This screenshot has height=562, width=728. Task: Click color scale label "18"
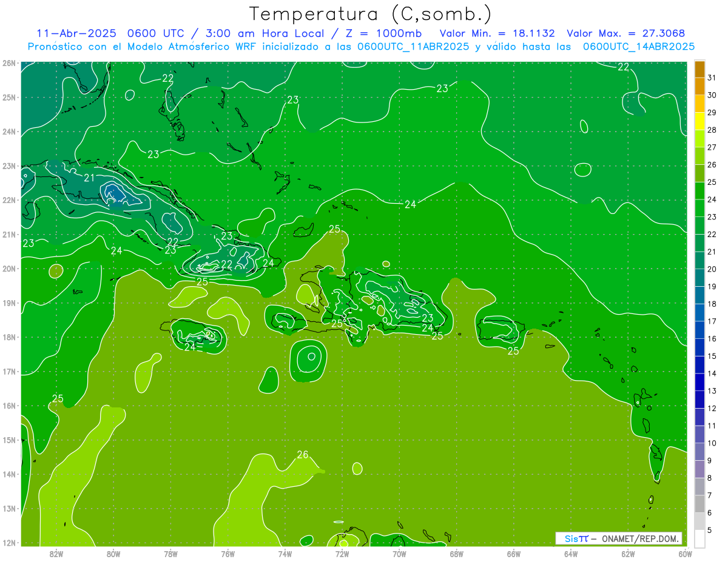[712, 304]
